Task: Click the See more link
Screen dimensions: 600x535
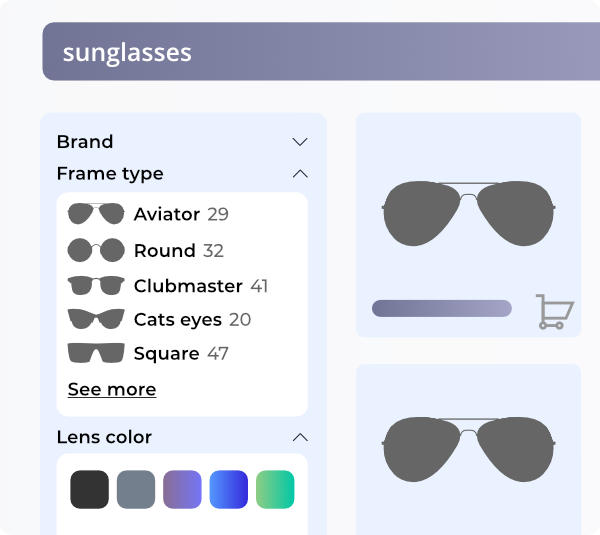Action: pyautogui.click(x=112, y=389)
